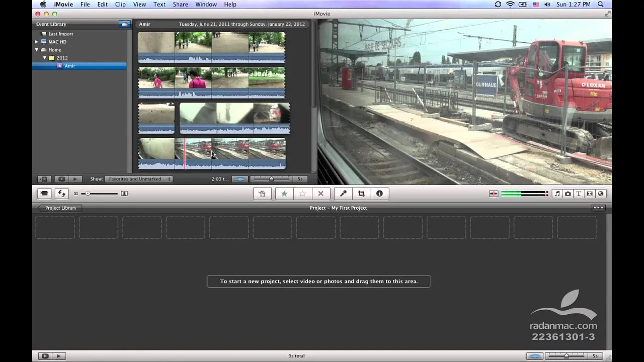Play project full screen bottom button
This screenshot has width=644, height=362.
tap(45, 356)
